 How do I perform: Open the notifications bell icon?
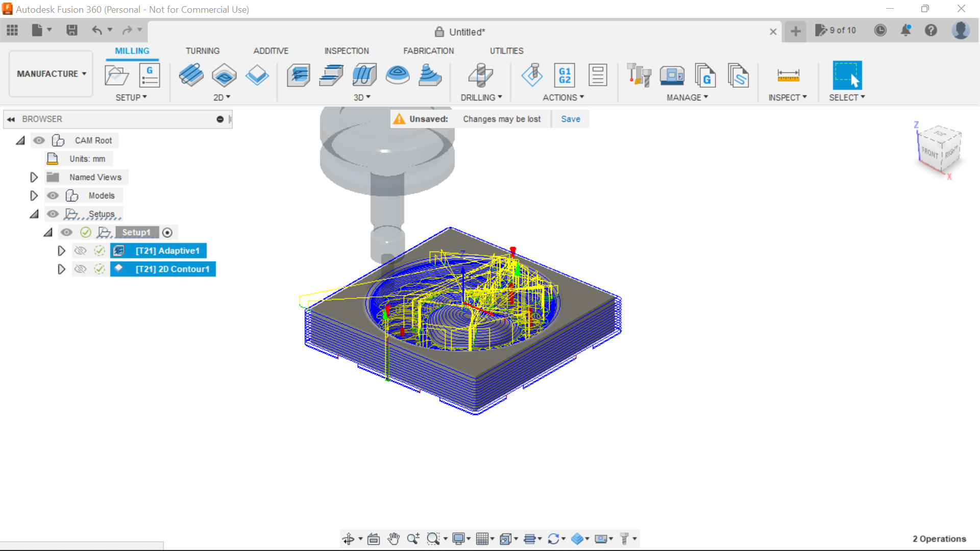pos(906,31)
